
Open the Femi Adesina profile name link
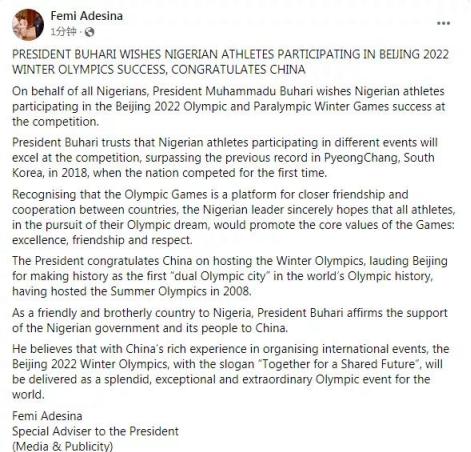pyautogui.click(x=87, y=16)
